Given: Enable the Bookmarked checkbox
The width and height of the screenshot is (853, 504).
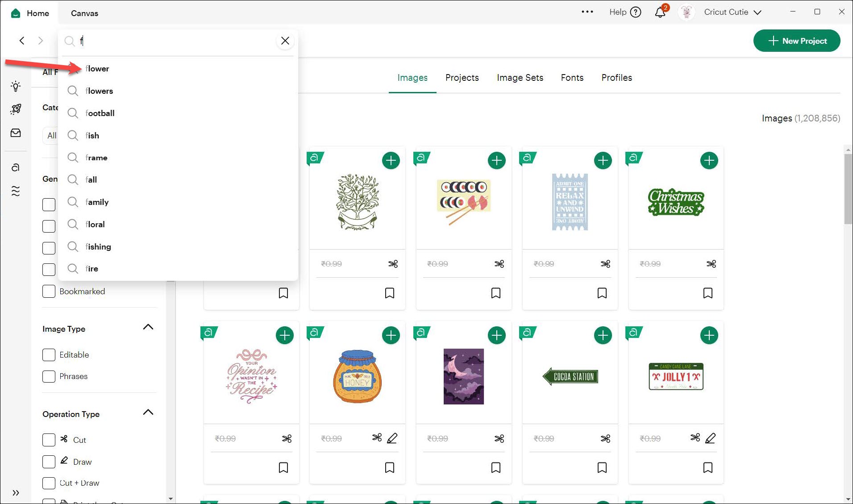Looking at the screenshot, I should tap(49, 292).
